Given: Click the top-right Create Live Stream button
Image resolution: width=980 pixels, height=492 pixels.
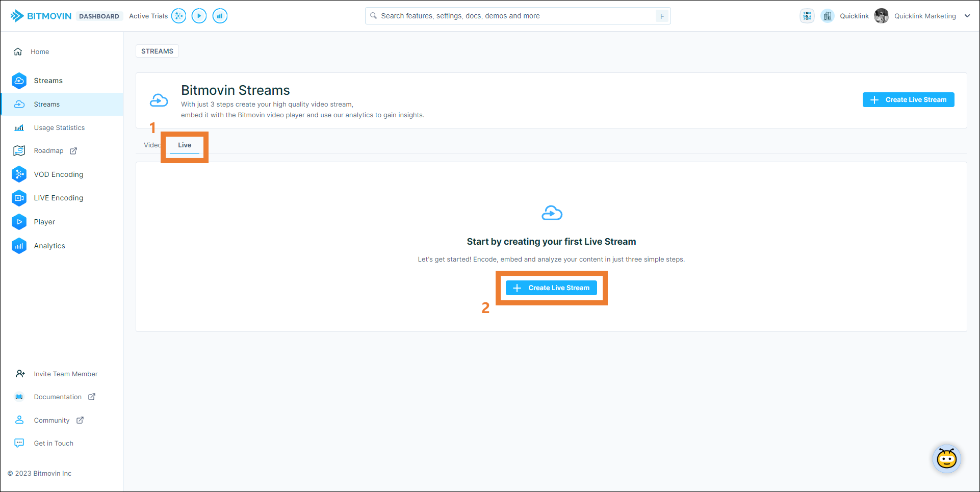Looking at the screenshot, I should click(x=908, y=100).
